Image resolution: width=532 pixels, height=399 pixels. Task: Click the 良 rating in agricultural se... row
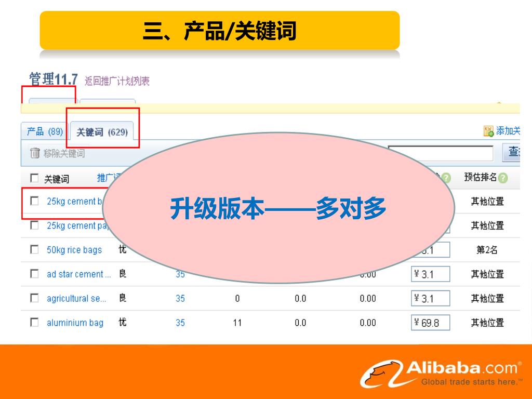pos(123,298)
